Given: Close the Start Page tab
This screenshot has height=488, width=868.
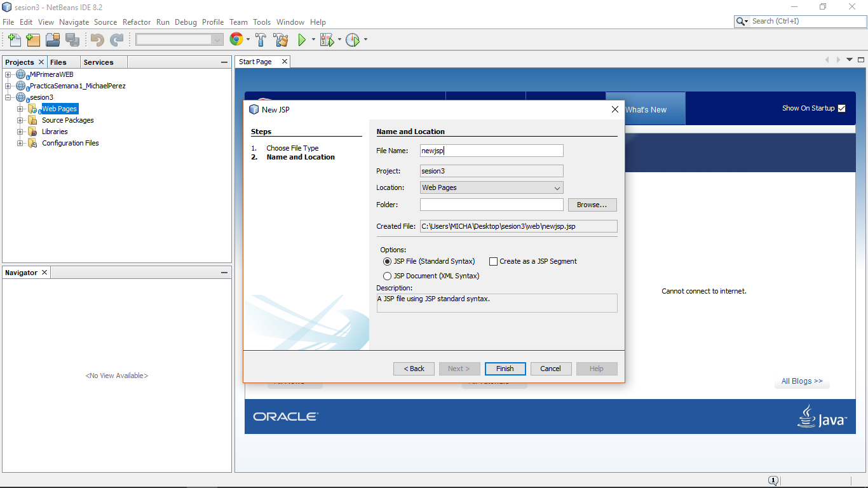Looking at the screenshot, I should tap(284, 62).
